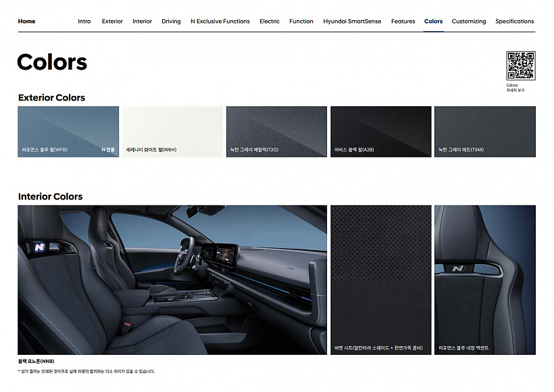Click the large Colors page title
Image resolution: width=554 pixels, height=392 pixels.
click(x=52, y=62)
